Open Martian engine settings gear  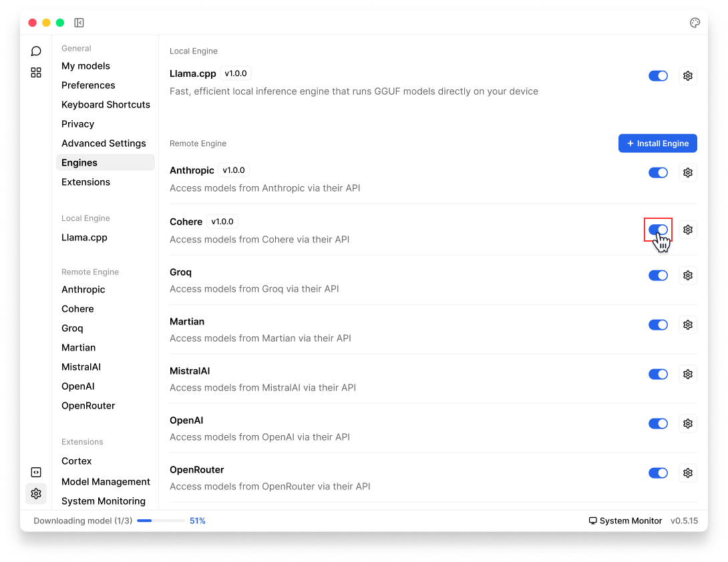[x=688, y=325]
